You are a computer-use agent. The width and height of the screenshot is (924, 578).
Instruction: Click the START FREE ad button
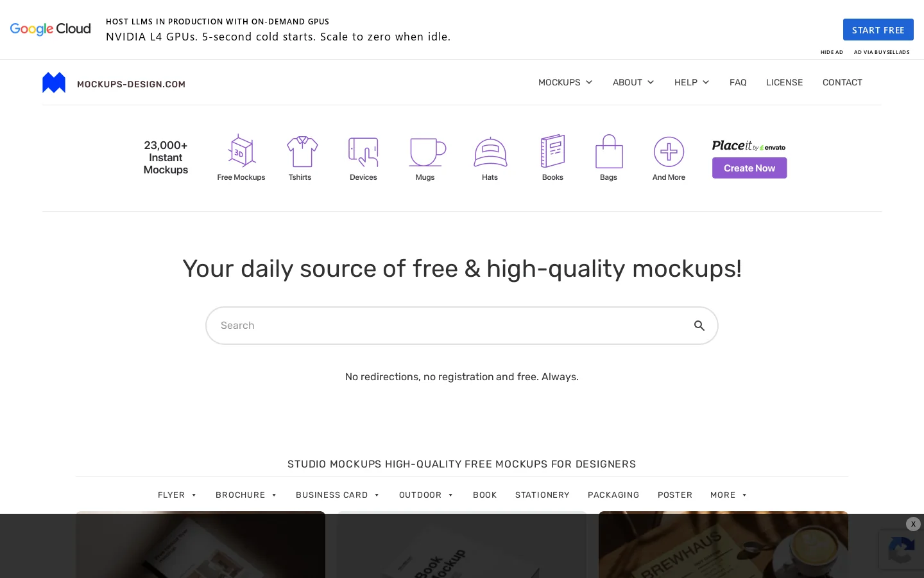(878, 30)
